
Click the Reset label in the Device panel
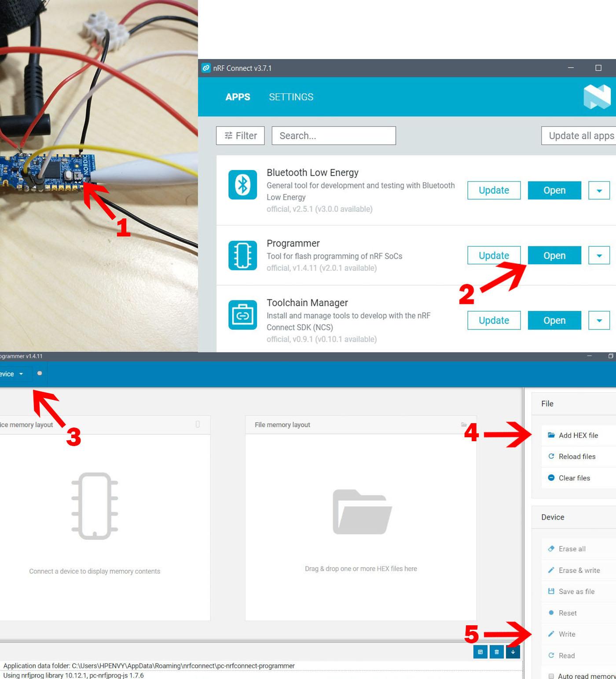pyautogui.click(x=568, y=613)
